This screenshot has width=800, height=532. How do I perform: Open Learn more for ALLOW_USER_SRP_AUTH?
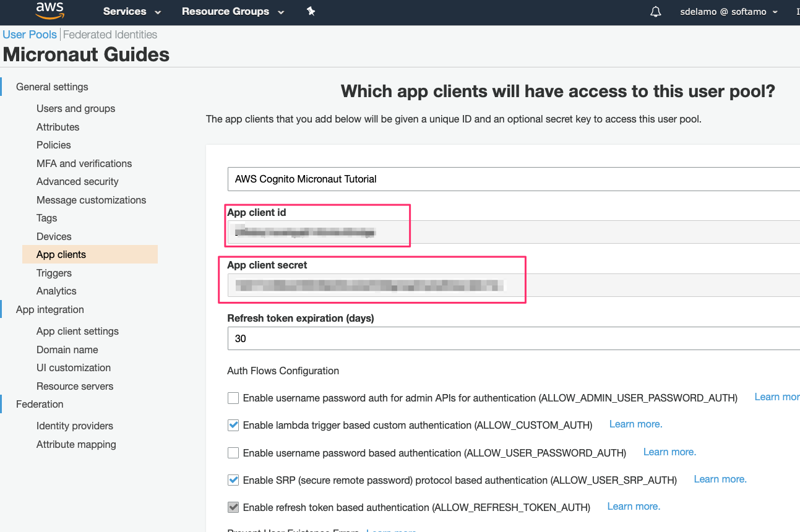coord(720,479)
